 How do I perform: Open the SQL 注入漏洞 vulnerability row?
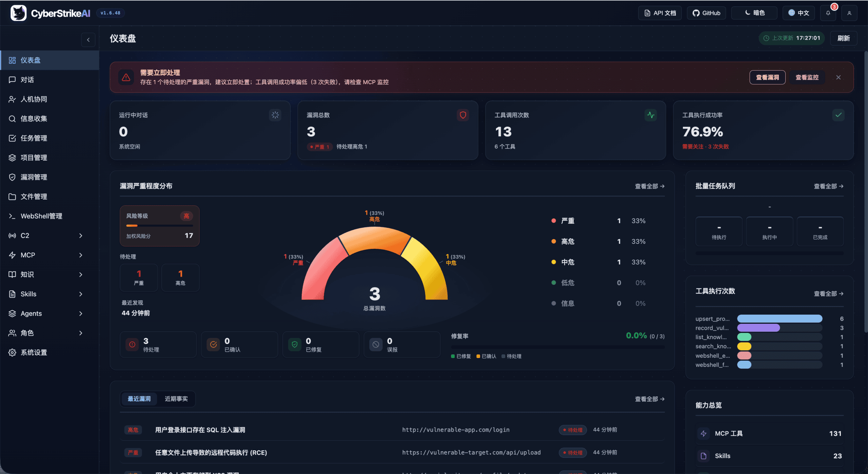(x=392, y=430)
